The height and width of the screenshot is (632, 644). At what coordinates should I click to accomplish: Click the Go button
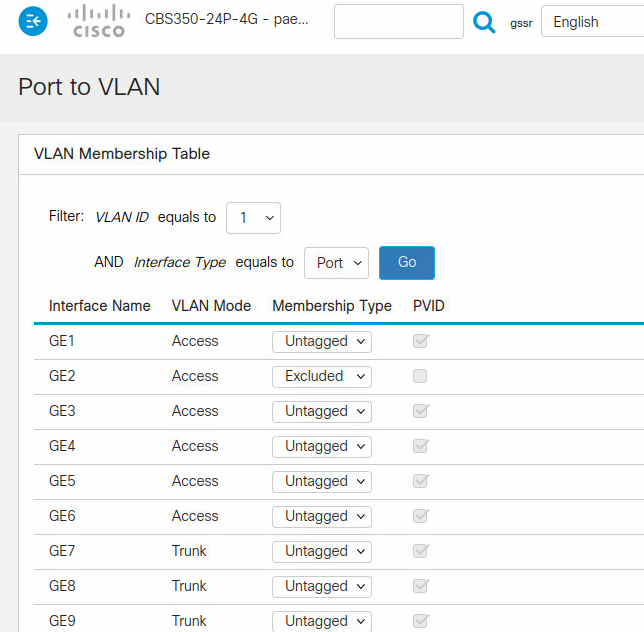coord(407,263)
